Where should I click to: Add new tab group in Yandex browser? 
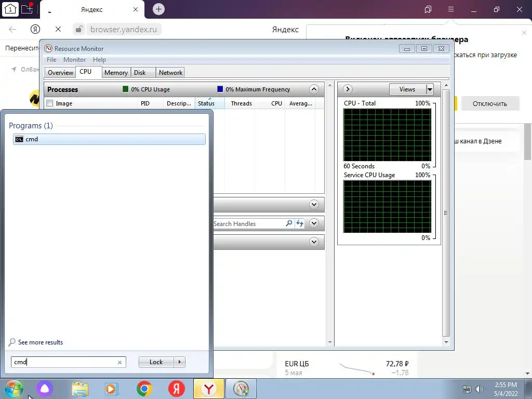[27, 8]
